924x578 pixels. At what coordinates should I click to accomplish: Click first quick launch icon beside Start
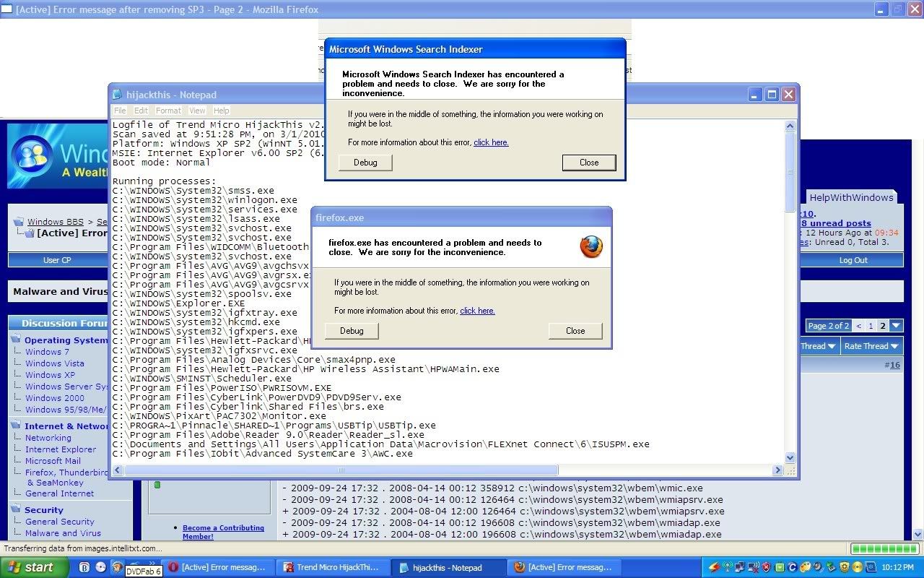point(84,567)
